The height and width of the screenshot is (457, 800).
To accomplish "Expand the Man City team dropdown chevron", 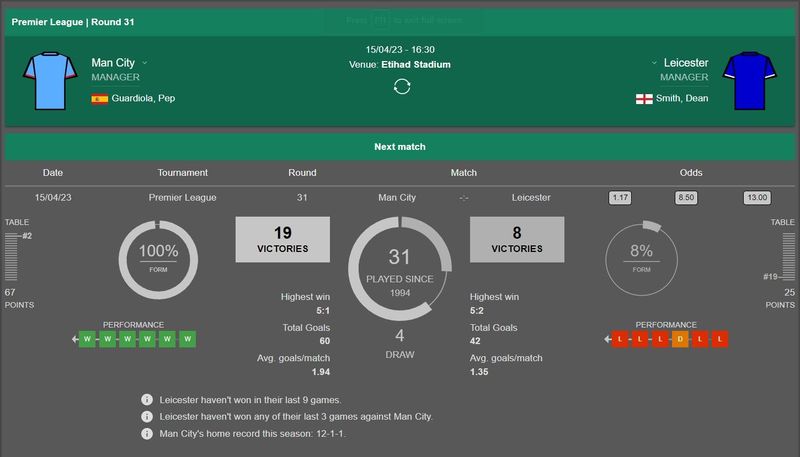I will tap(144, 63).
